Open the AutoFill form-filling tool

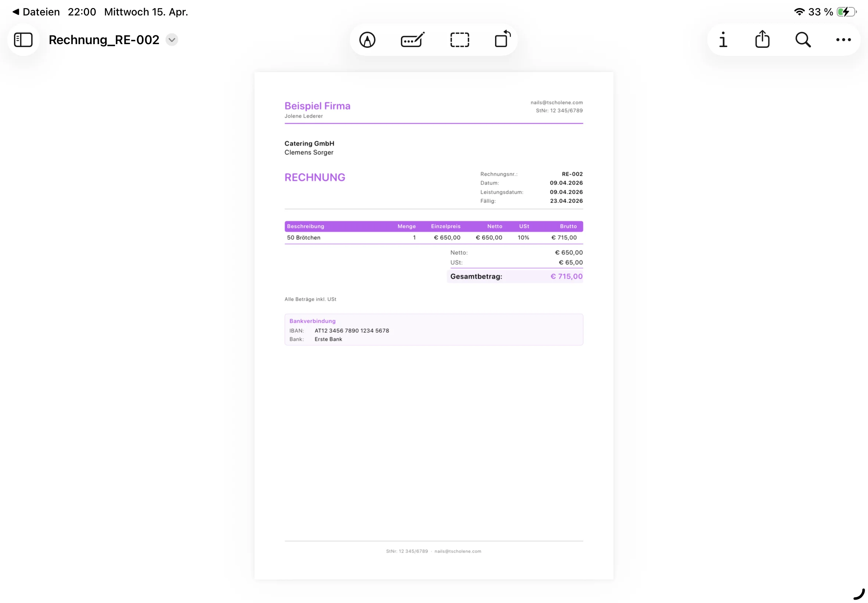pos(412,39)
